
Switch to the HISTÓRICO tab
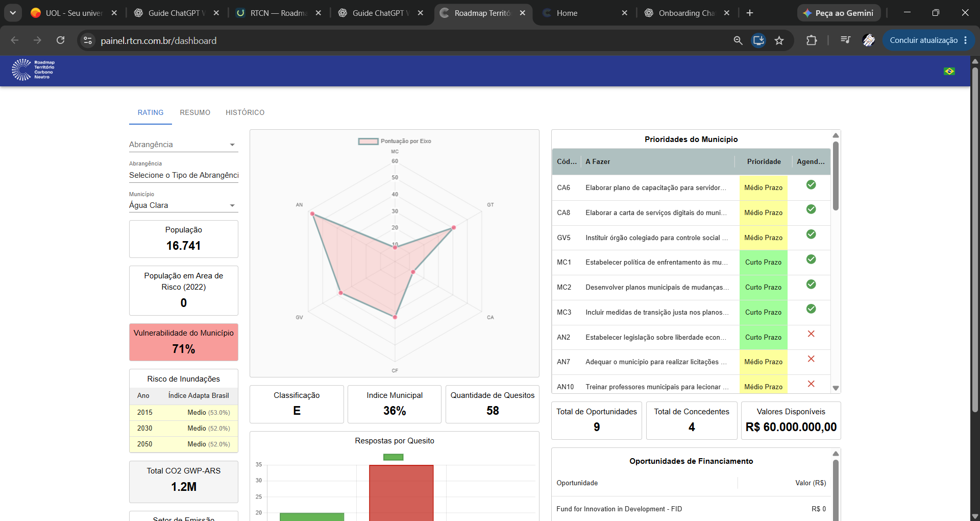(x=245, y=112)
